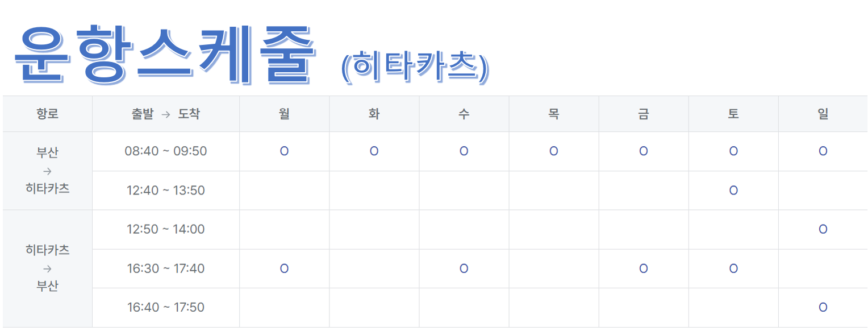Click the 부산 → 히타카츠 route cell
The image size is (868, 331).
tap(48, 171)
